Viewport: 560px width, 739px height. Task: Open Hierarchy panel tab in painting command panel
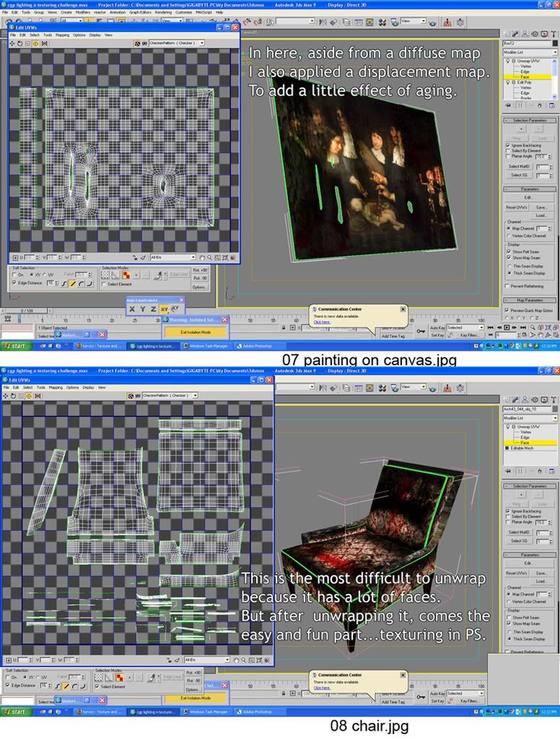[525, 34]
